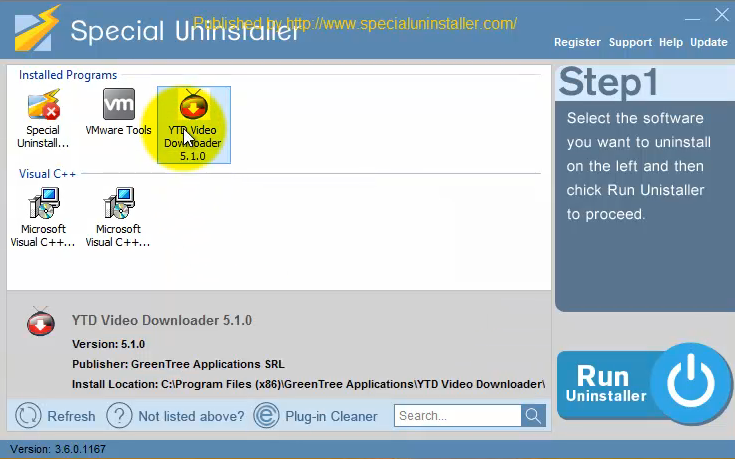Focus the Search input field
The image size is (735, 459).
[x=458, y=415]
